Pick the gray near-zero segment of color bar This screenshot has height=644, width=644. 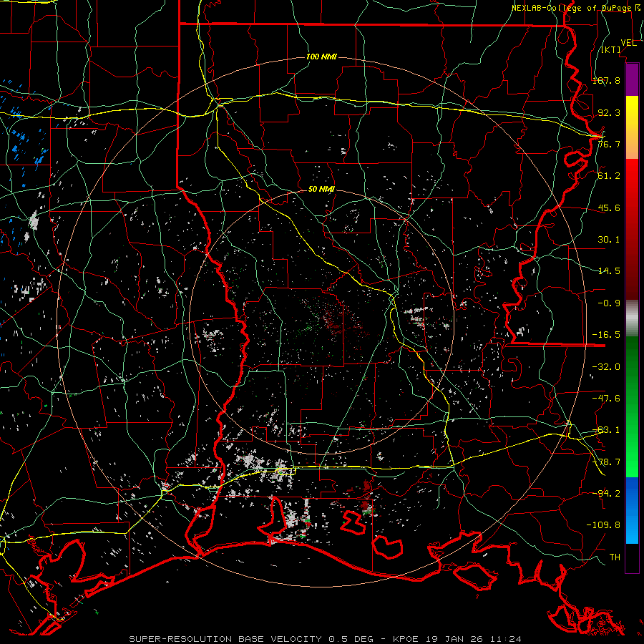point(632,318)
